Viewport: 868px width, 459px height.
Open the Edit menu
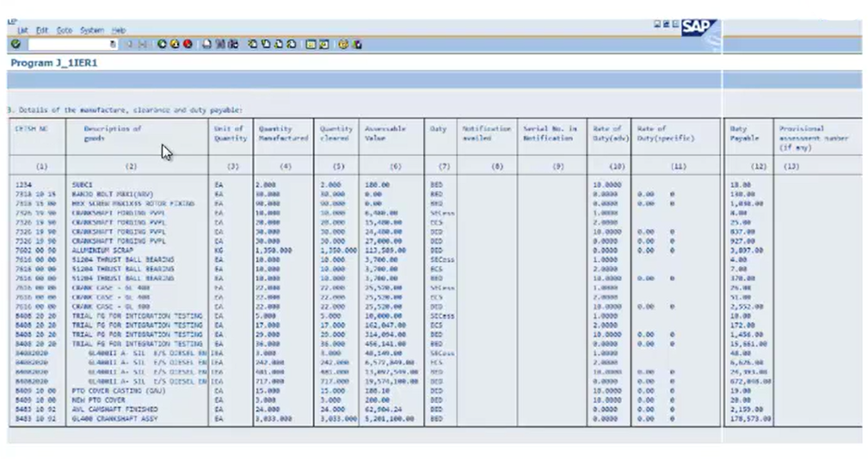(42, 30)
